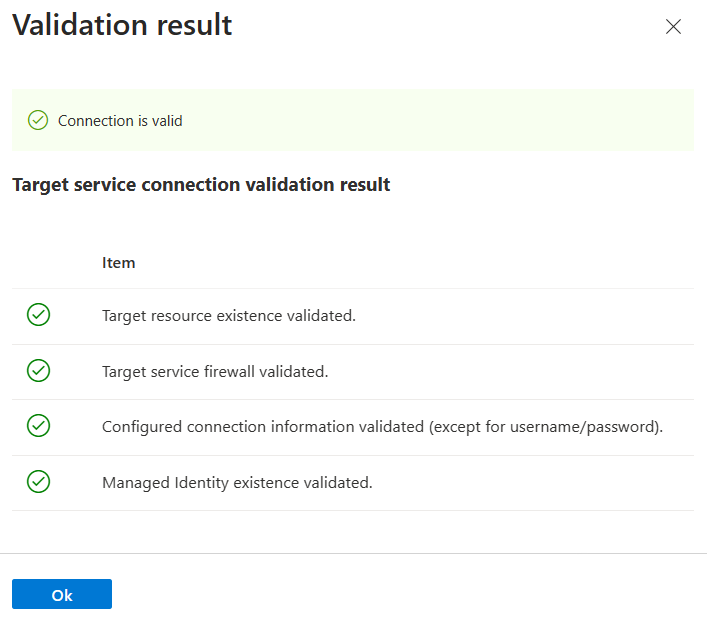Select the Item column header

(x=118, y=263)
